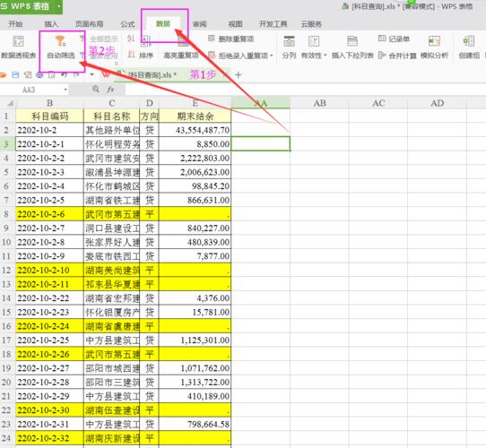Open the 页面布局 tab
Screen dimensions: 486x448
coord(90,24)
